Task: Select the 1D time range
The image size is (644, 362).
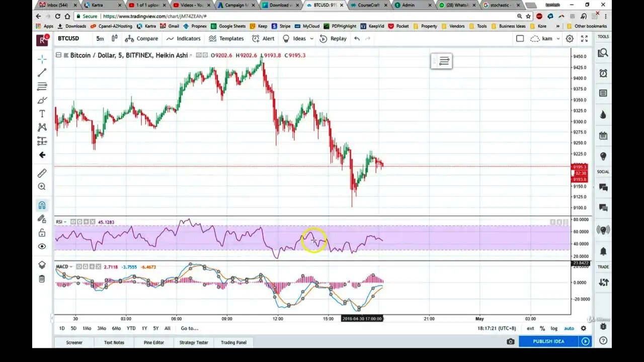Action: coord(62,328)
